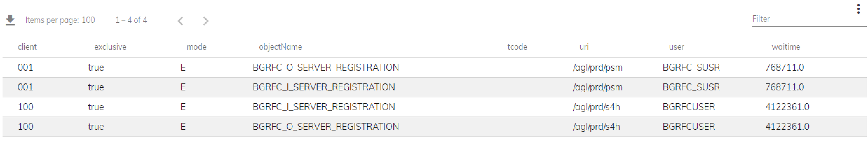Viewport: 868px width, 156px height.
Task: Sort by the waitime column header
Action: 786,47
